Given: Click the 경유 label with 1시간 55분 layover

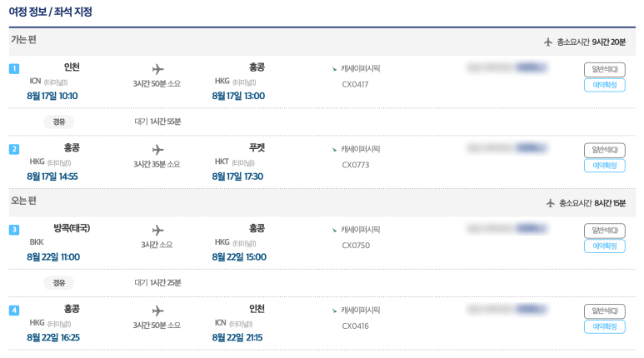Looking at the screenshot, I should pos(58,122).
